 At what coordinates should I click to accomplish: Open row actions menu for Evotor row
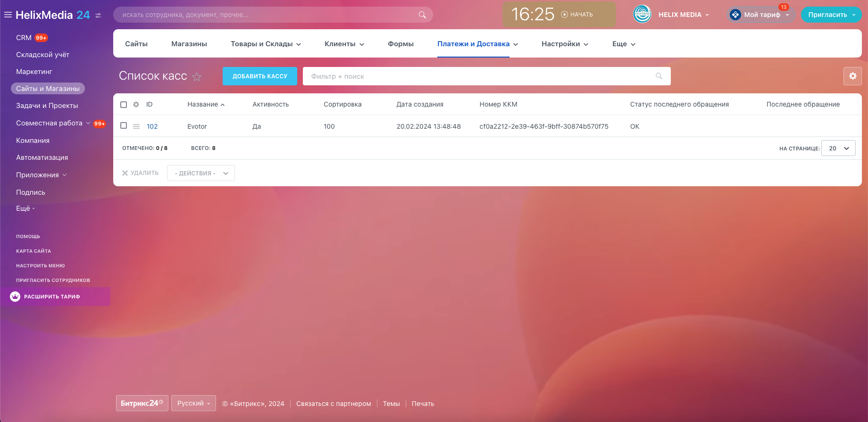[x=136, y=126]
